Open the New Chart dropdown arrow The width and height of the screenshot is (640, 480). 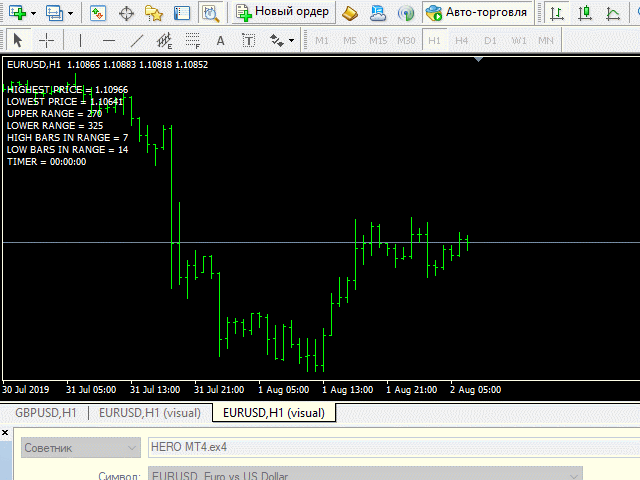pyautogui.click(x=33, y=13)
